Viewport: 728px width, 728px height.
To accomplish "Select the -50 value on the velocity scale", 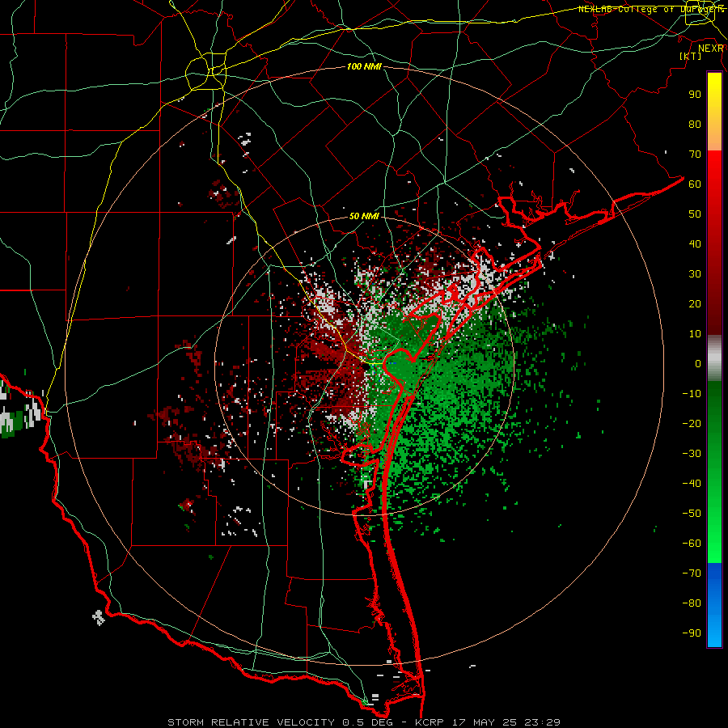I will (x=692, y=514).
